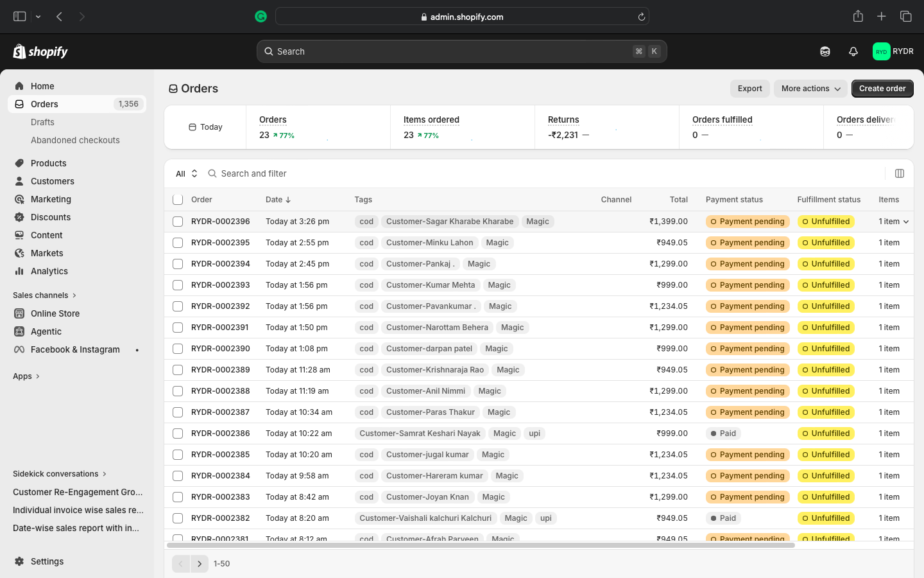Viewport: 924px width, 578px height.
Task: Click the Grammarly extension icon
Action: click(261, 17)
